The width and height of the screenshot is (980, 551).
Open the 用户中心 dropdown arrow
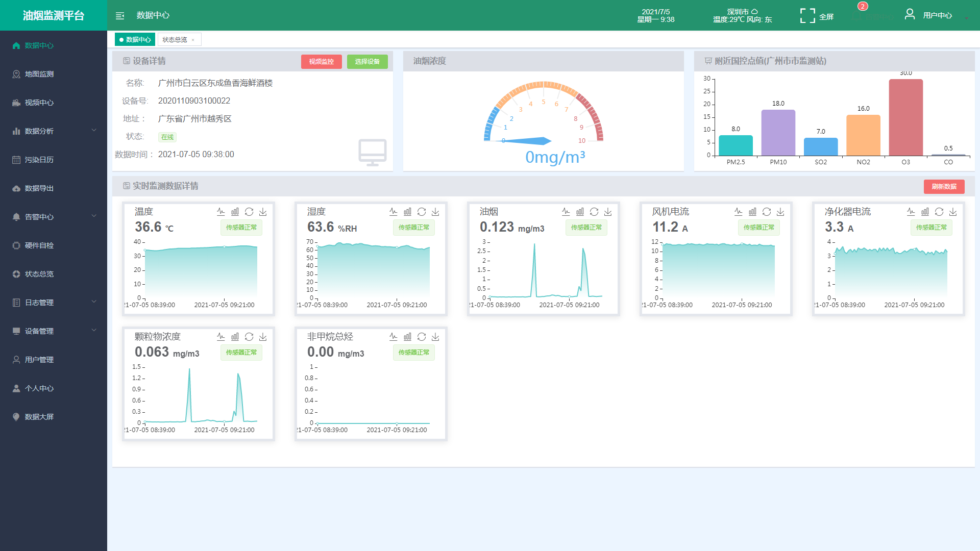click(x=966, y=18)
